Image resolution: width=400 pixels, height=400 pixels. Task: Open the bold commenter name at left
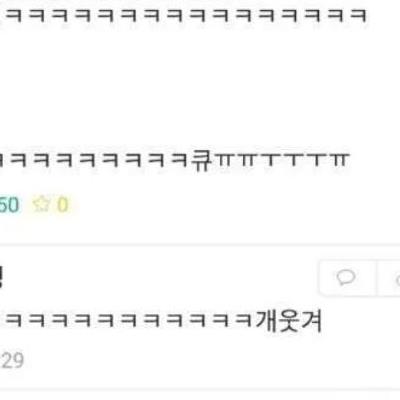(1, 278)
